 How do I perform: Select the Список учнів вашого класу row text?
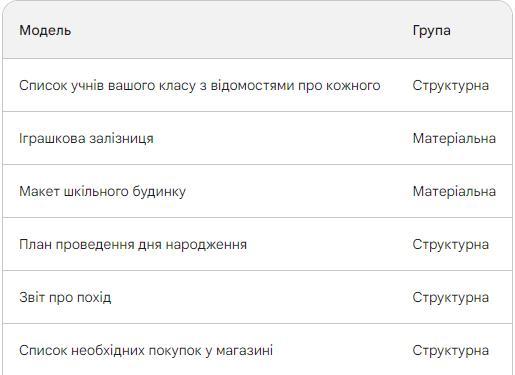[x=200, y=85]
